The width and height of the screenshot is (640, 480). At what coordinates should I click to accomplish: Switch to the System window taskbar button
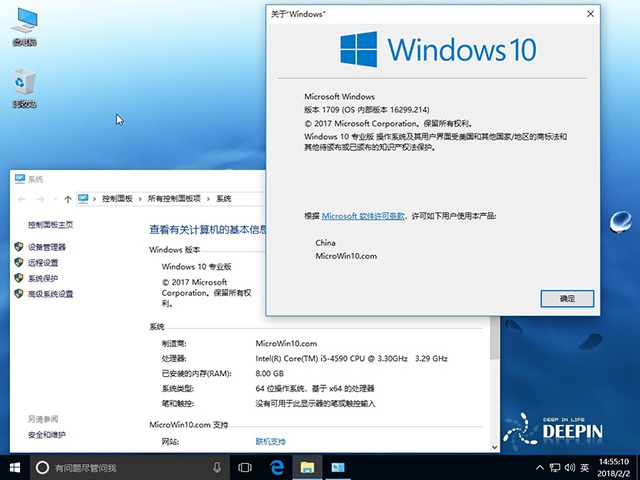coord(338,467)
